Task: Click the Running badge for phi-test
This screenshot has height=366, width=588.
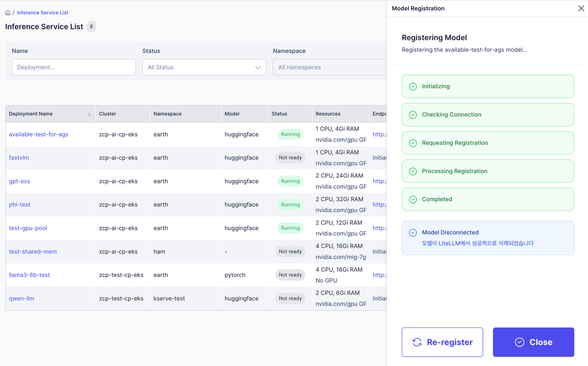Action: (x=290, y=204)
